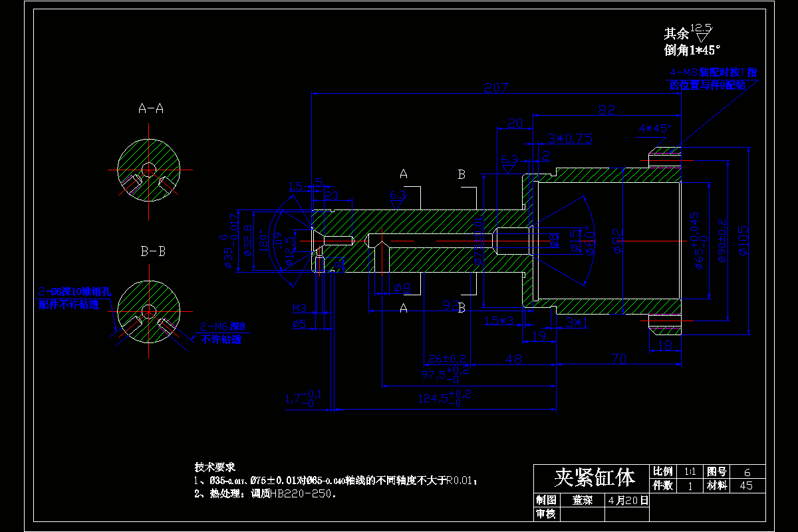Click the overall length dimension '207'
Screen dimensions: 798x532
click(496, 88)
